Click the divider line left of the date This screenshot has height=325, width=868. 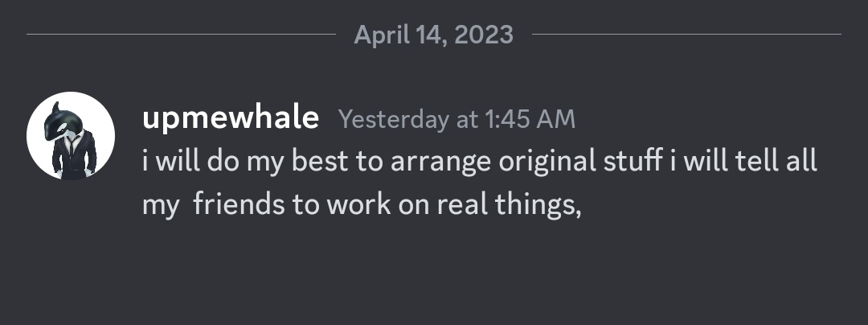point(181,35)
